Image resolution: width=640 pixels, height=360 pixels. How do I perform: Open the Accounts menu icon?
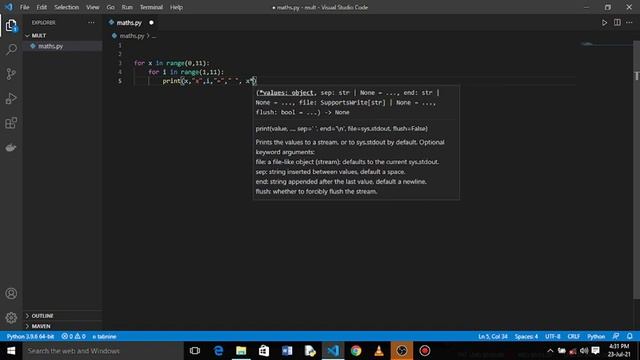click(11, 293)
